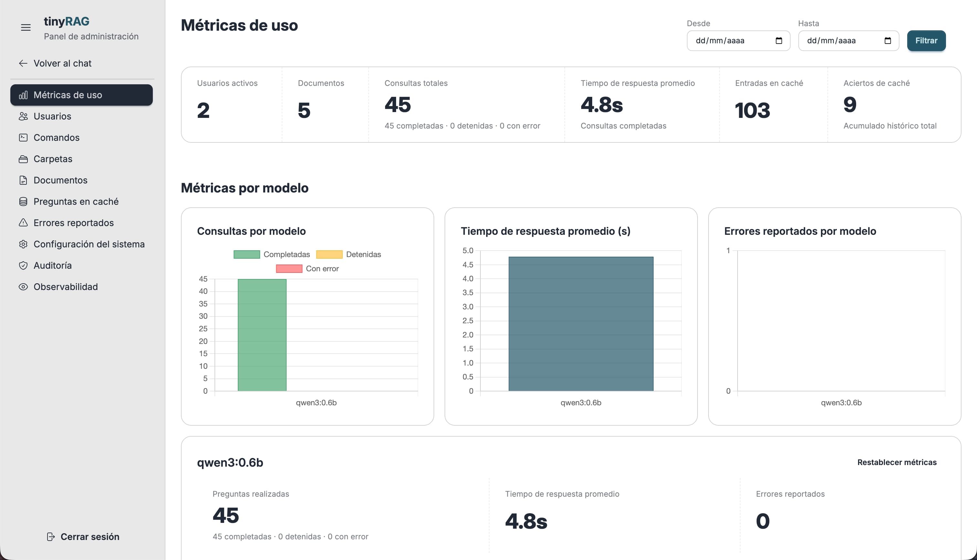Open Preguntas en caché page

point(81,202)
